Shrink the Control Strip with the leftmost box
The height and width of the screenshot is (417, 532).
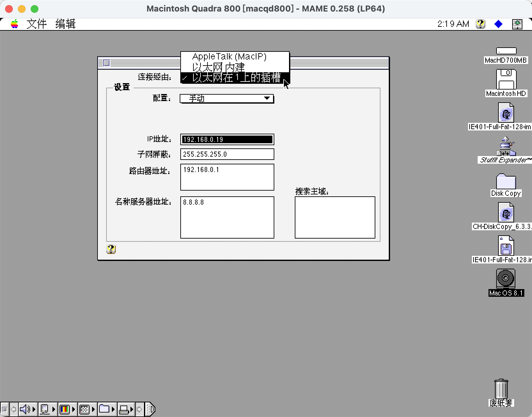[5, 409]
